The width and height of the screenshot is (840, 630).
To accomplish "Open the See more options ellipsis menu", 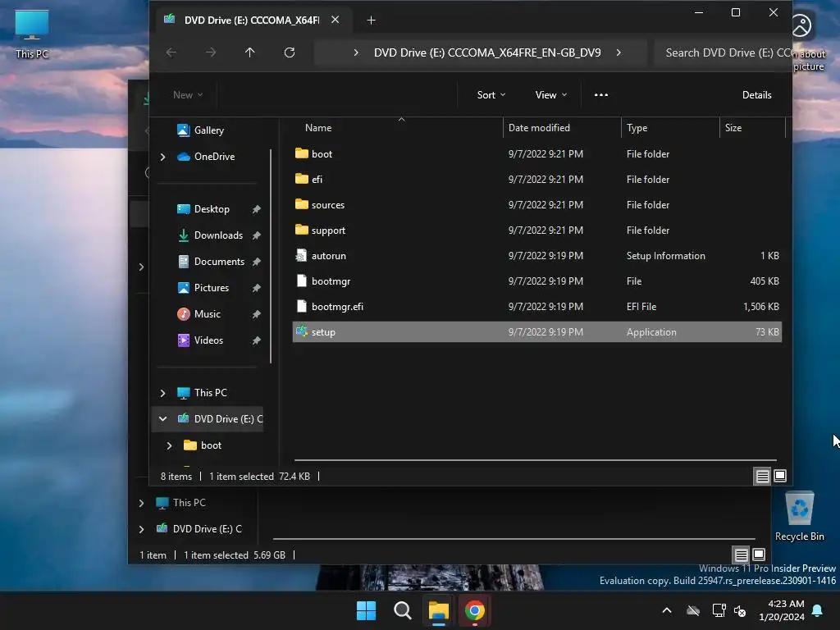I will 601,95.
